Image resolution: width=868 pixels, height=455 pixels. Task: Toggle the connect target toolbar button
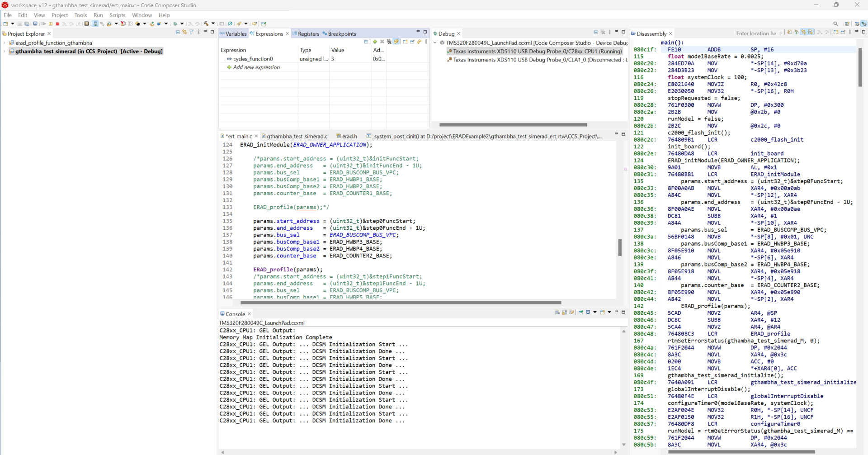click(95, 24)
